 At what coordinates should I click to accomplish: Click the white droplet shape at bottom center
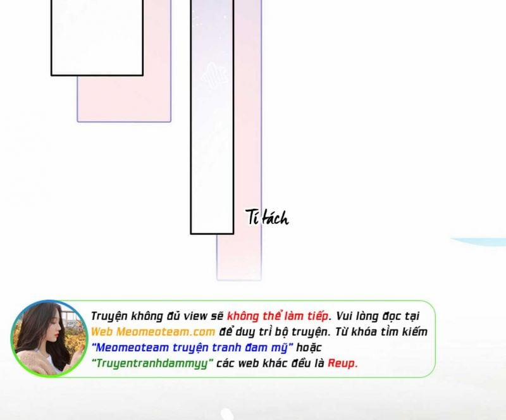(227, 414)
